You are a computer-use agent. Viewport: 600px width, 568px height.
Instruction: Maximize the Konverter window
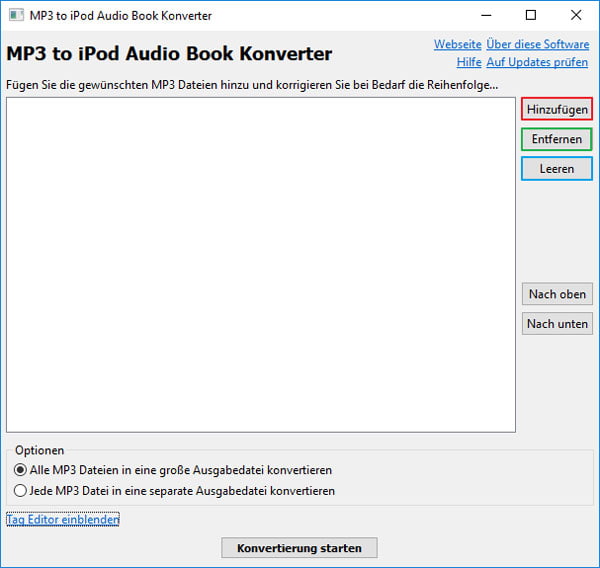click(531, 15)
